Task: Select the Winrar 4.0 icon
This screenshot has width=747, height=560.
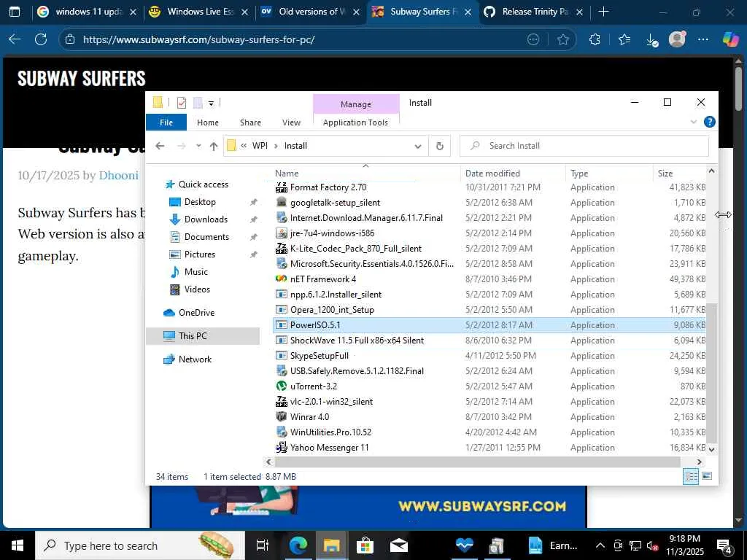Action: pyautogui.click(x=282, y=416)
